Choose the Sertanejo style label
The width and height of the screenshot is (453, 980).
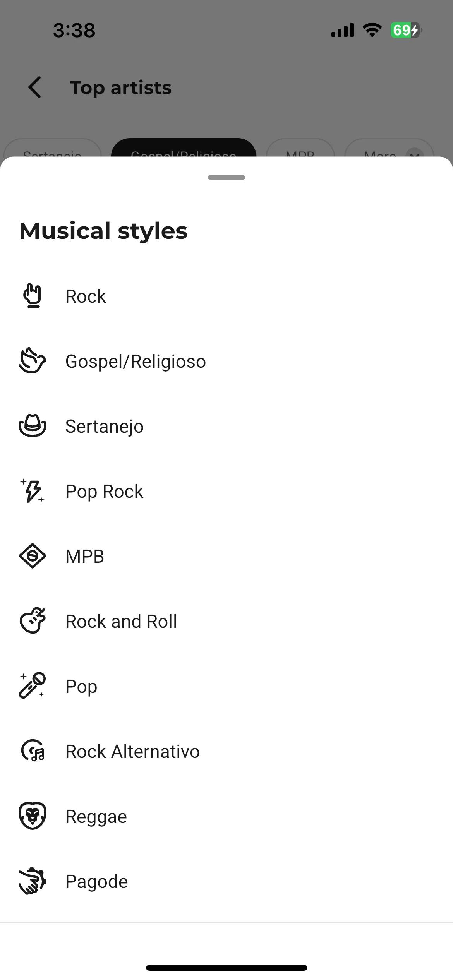(104, 426)
